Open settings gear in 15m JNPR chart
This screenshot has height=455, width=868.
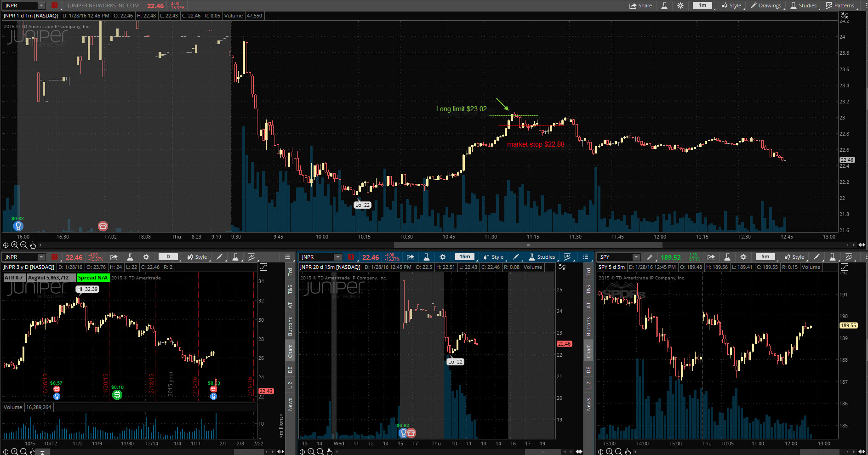click(x=443, y=257)
